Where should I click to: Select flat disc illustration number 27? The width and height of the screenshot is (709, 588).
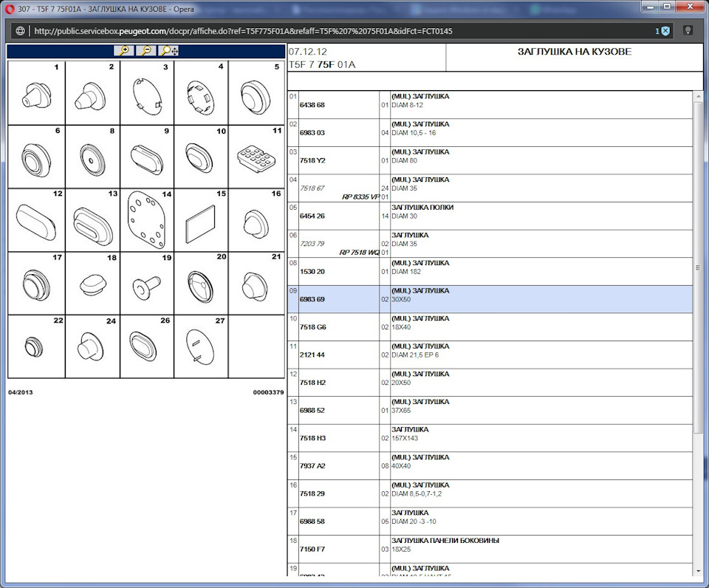pyautogui.click(x=201, y=347)
